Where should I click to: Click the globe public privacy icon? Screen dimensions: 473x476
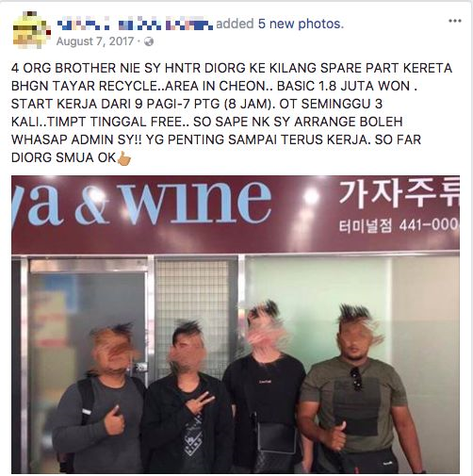(x=149, y=41)
